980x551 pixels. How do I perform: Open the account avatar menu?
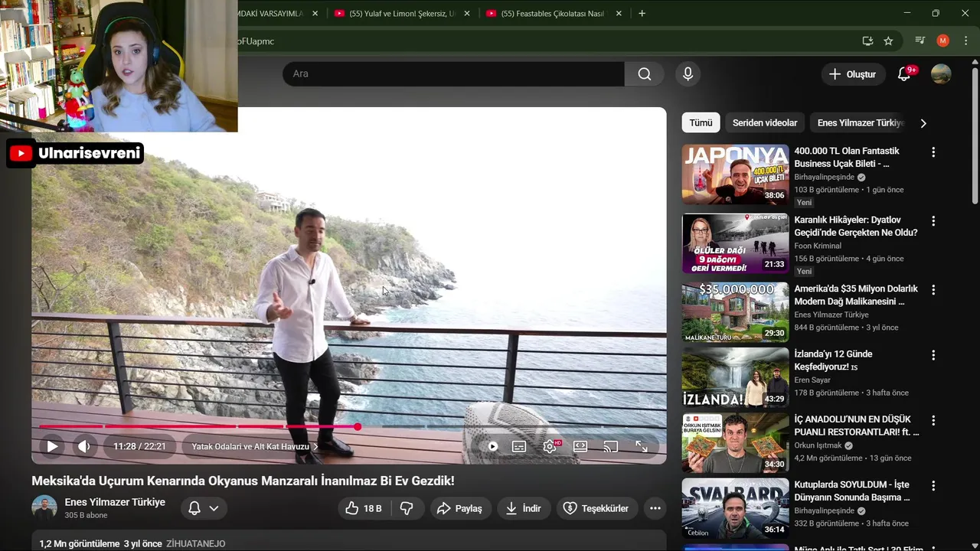[941, 74]
